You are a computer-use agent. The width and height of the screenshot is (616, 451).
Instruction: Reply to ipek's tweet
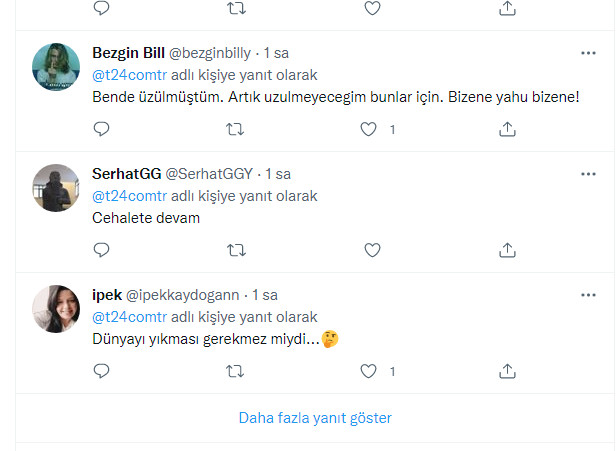pyautogui.click(x=100, y=371)
